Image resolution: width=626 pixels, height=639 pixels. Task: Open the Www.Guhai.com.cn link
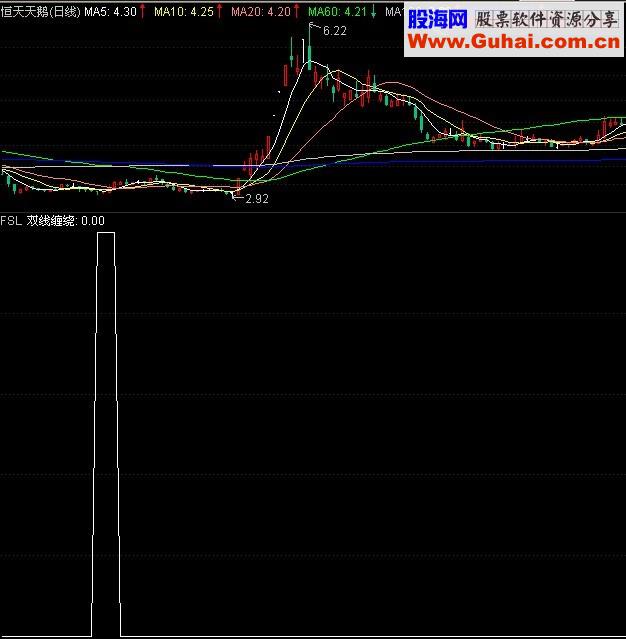pos(514,42)
